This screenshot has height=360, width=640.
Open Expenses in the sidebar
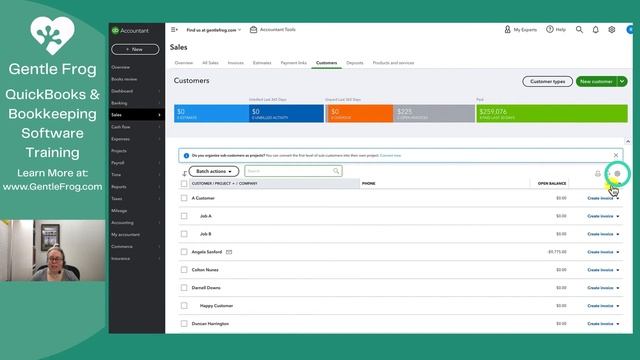(136, 139)
